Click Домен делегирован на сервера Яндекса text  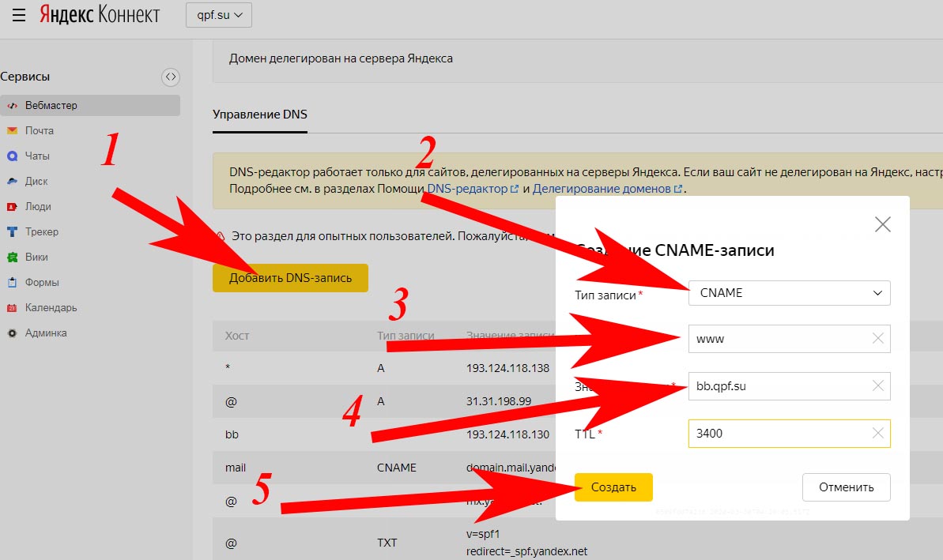(x=341, y=58)
